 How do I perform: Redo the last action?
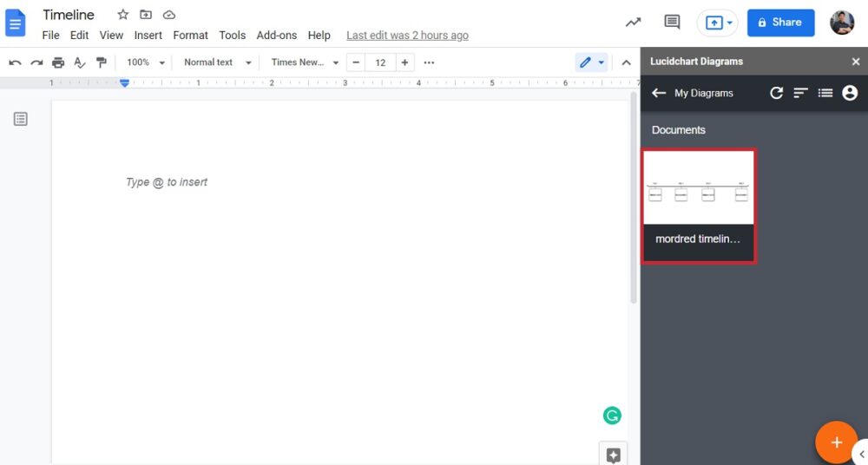(36, 62)
